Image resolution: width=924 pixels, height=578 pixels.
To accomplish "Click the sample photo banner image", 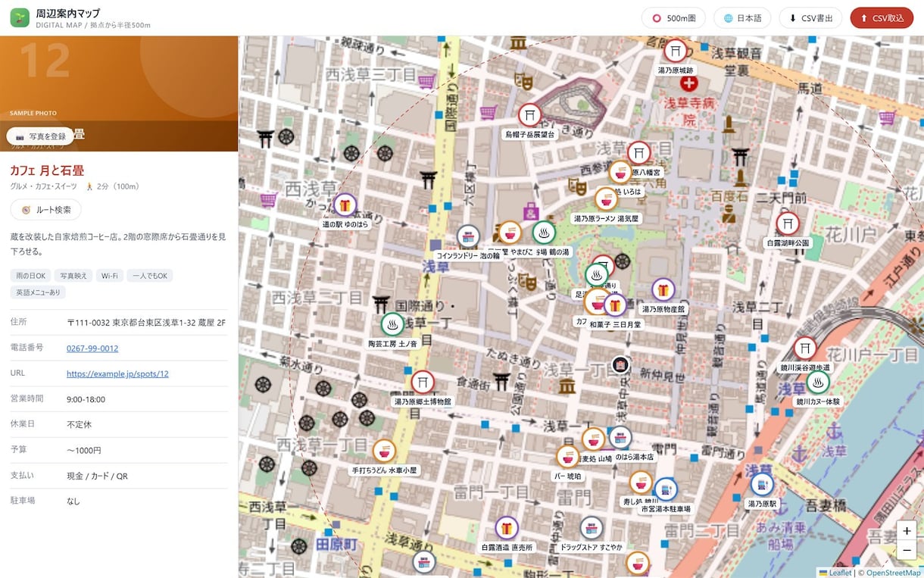I will click(x=119, y=93).
